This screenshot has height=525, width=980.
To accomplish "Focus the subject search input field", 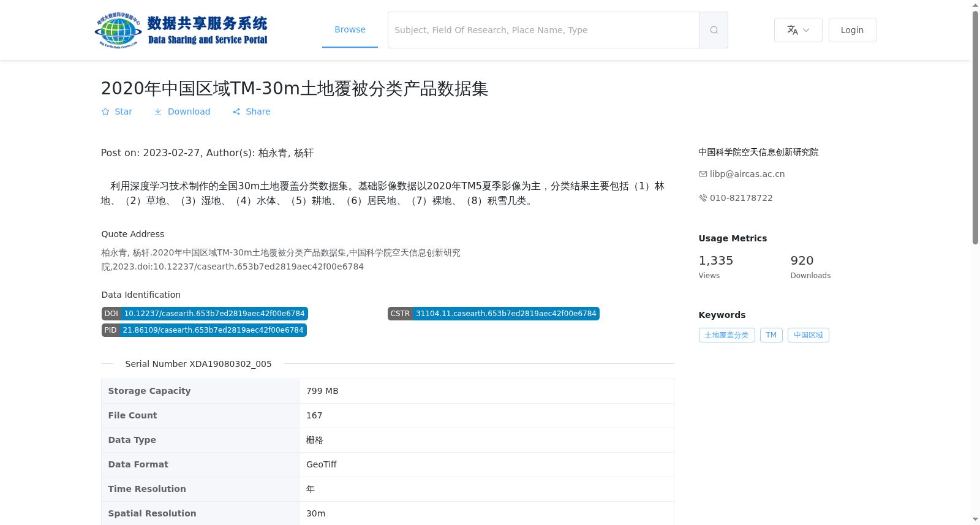I will [x=543, y=30].
